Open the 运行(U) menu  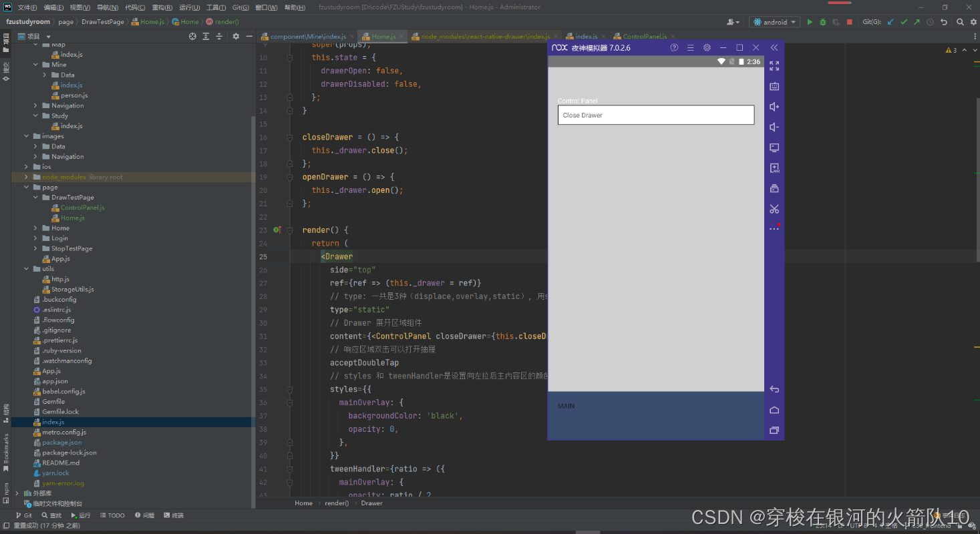coord(190,7)
